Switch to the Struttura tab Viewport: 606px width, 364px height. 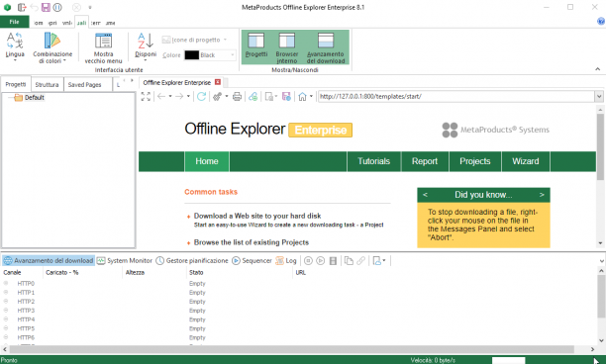tap(47, 84)
